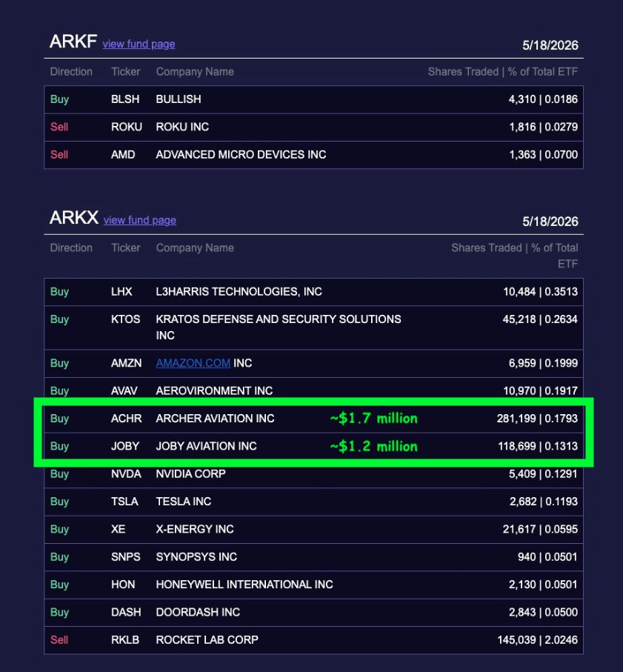Select AEROVIRONMENT INC company name
This screenshot has width=623, height=672.
[214, 391]
